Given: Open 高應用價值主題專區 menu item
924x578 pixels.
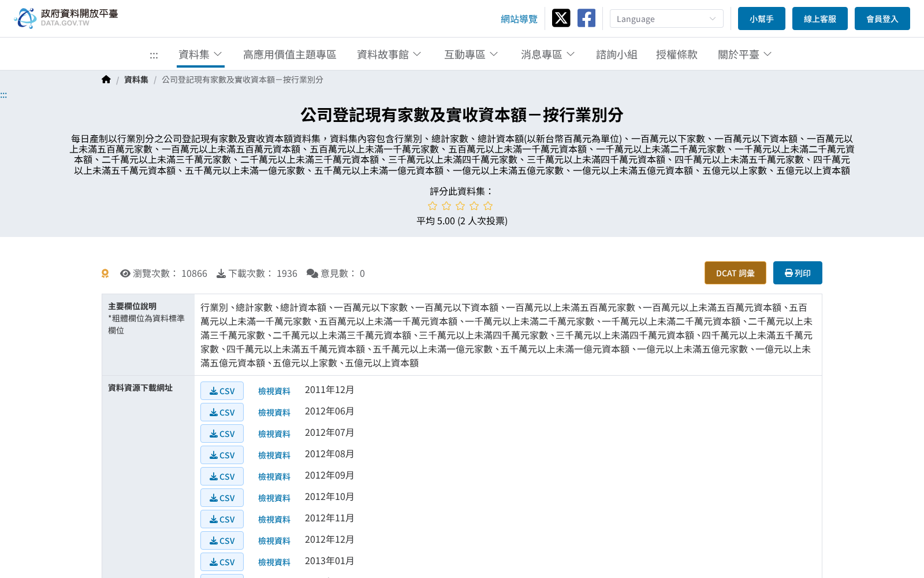Looking at the screenshot, I should pos(290,54).
